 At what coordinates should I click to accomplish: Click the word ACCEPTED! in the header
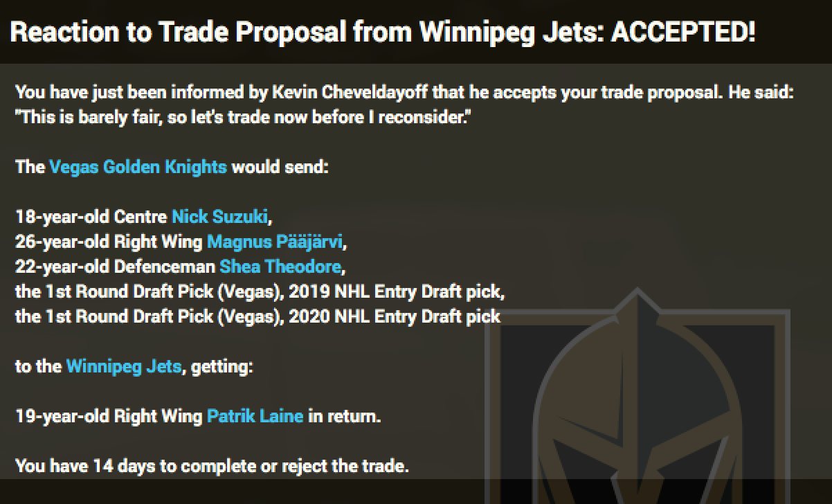tap(682, 32)
